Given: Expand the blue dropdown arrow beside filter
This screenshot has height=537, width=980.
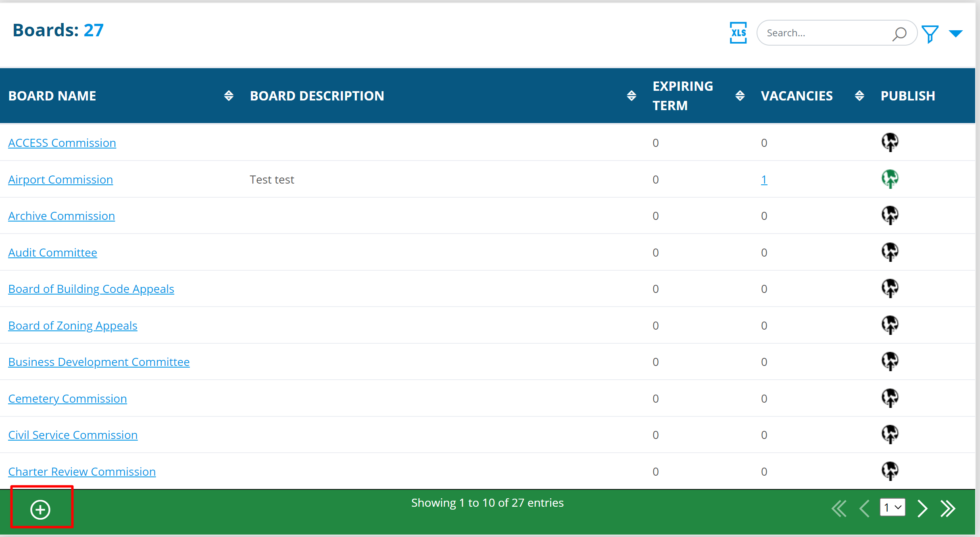Looking at the screenshot, I should [955, 33].
